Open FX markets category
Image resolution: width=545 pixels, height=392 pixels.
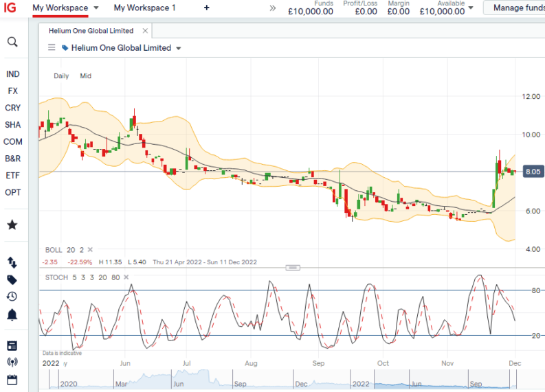point(12,91)
